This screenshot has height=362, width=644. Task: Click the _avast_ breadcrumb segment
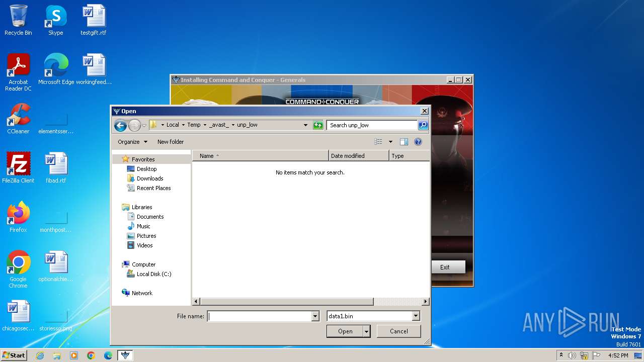(x=219, y=125)
